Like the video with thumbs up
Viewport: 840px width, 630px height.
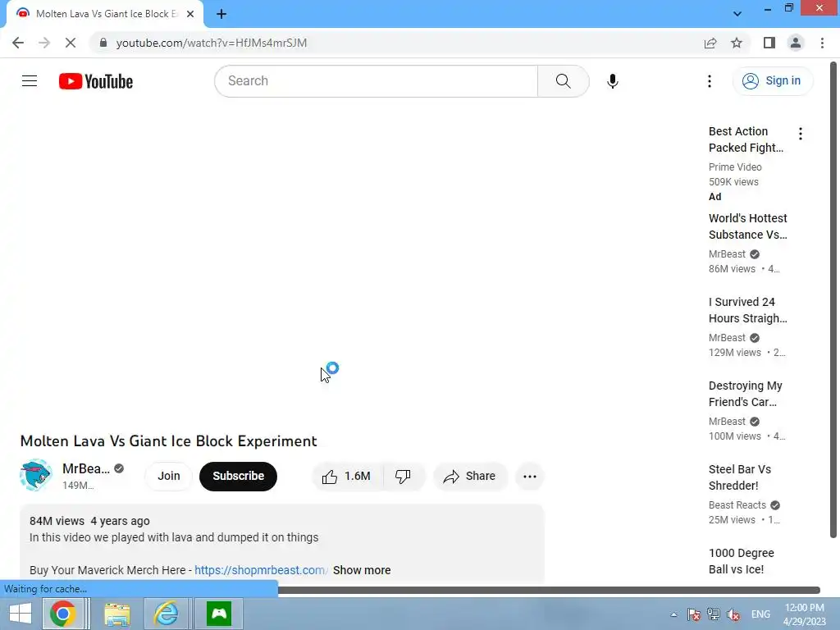click(347, 476)
